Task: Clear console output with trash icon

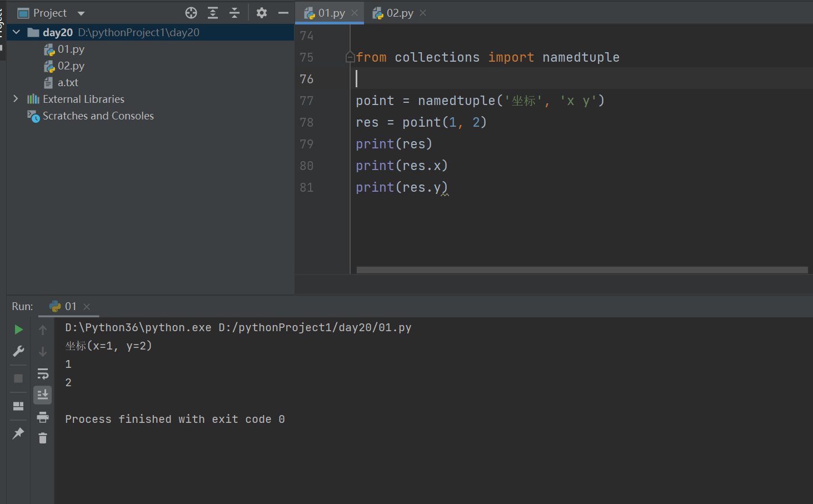Action: [43, 438]
